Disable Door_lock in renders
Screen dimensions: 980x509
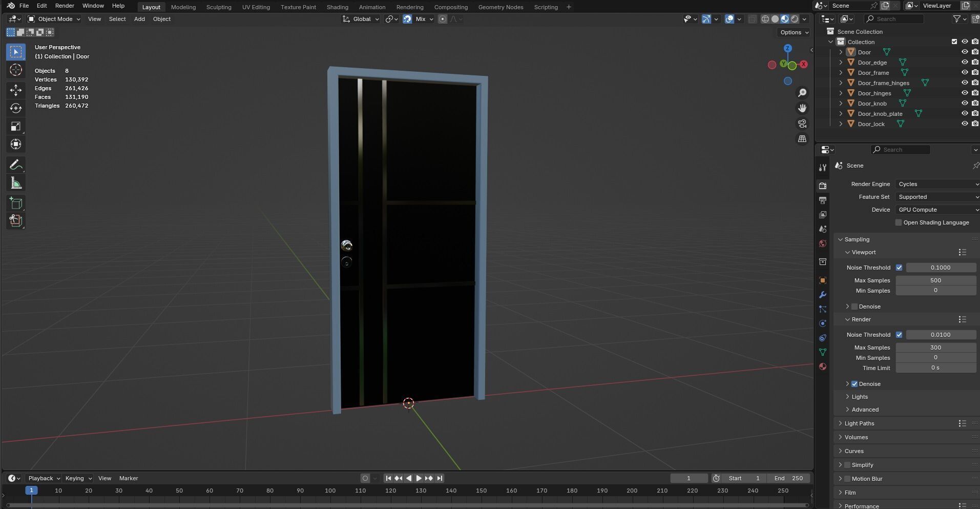[975, 124]
